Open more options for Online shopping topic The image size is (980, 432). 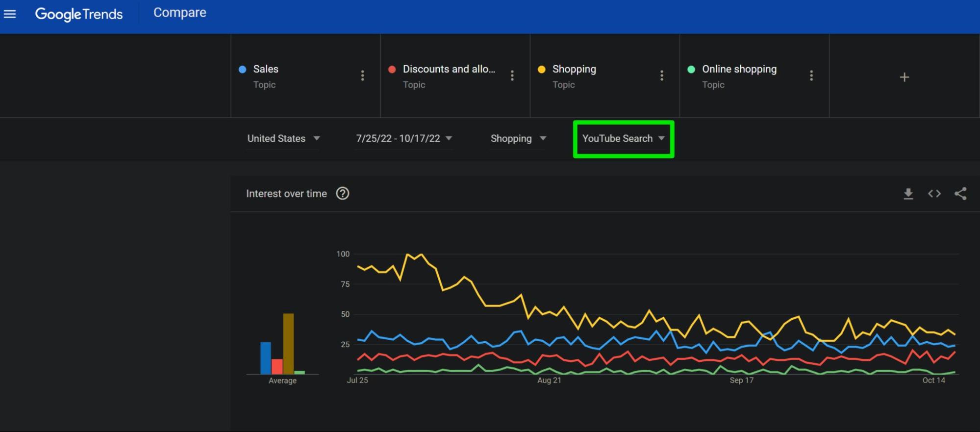pos(811,76)
